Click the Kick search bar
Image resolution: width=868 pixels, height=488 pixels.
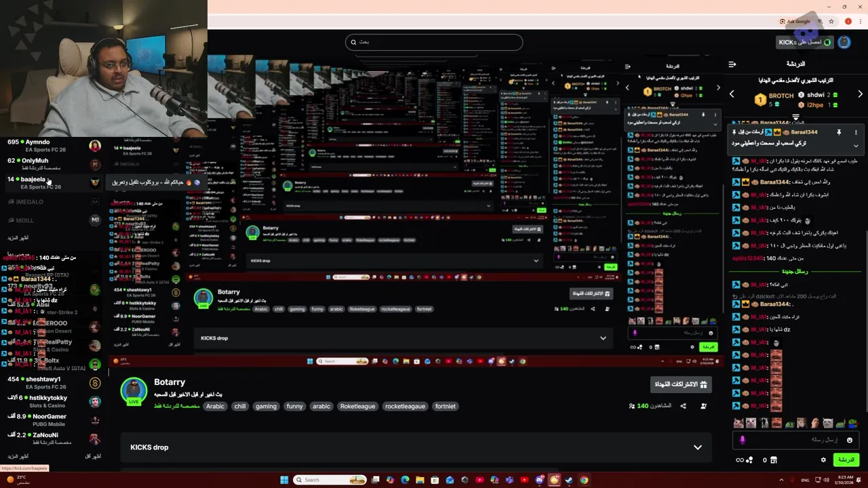click(434, 42)
